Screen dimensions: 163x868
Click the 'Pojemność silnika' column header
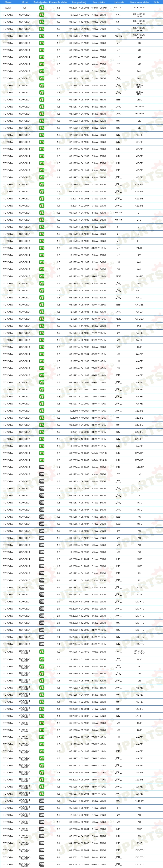click(x=58, y=2)
